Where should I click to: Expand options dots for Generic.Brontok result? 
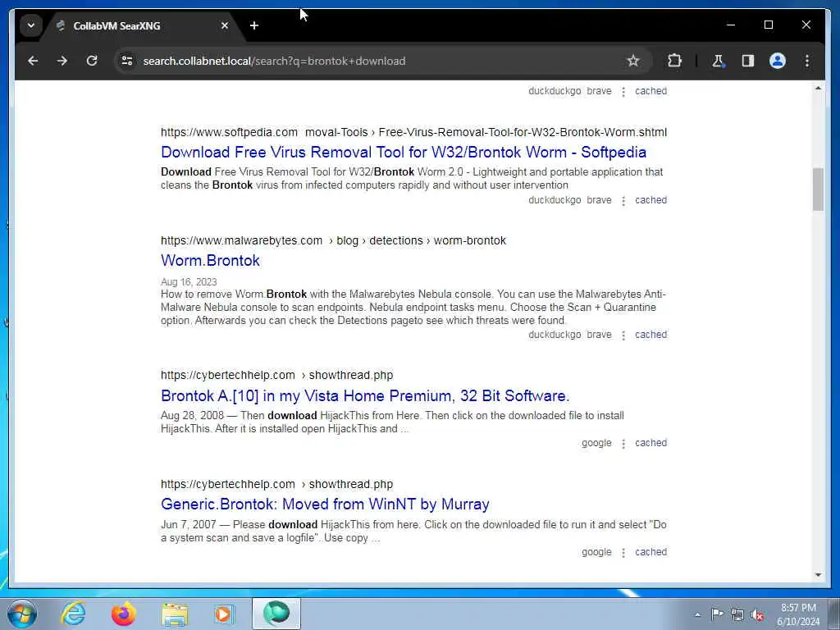tap(623, 553)
